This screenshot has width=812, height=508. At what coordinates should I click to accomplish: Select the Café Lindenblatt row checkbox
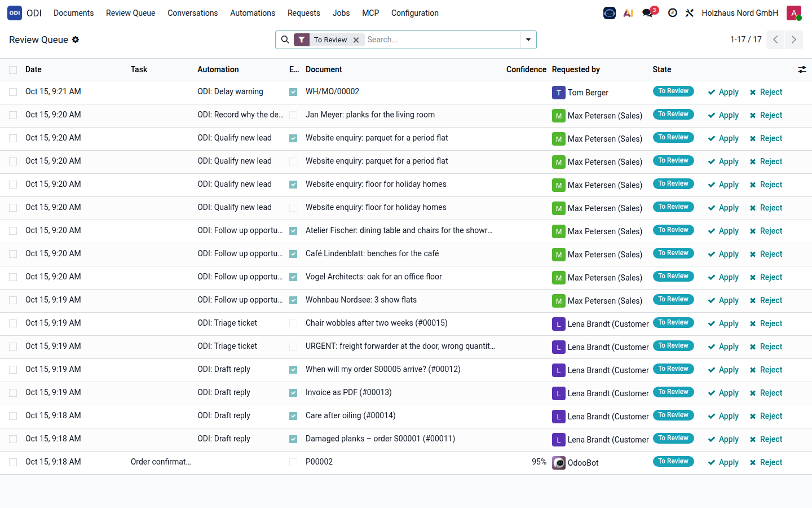pos(13,254)
